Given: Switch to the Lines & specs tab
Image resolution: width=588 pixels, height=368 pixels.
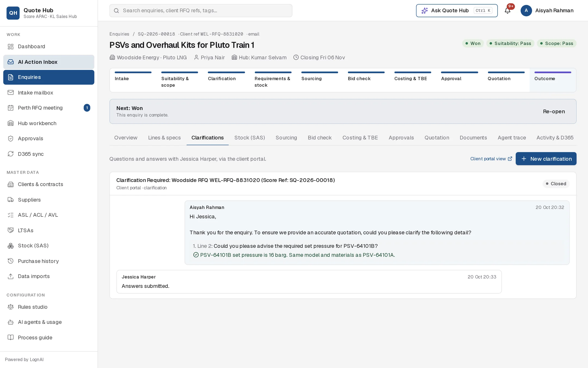Looking at the screenshot, I should [x=164, y=138].
